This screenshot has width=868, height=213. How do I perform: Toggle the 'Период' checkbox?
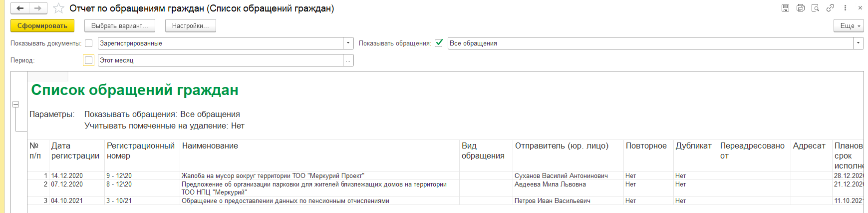pos(89,60)
